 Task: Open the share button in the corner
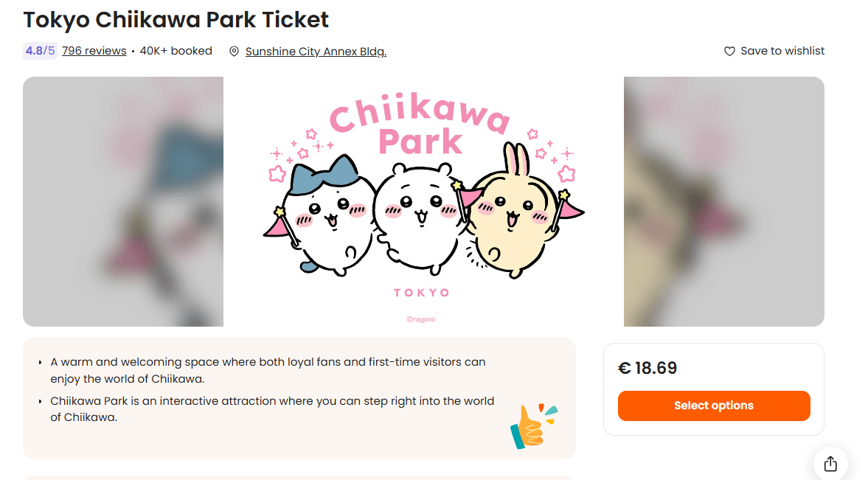click(830, 464)
